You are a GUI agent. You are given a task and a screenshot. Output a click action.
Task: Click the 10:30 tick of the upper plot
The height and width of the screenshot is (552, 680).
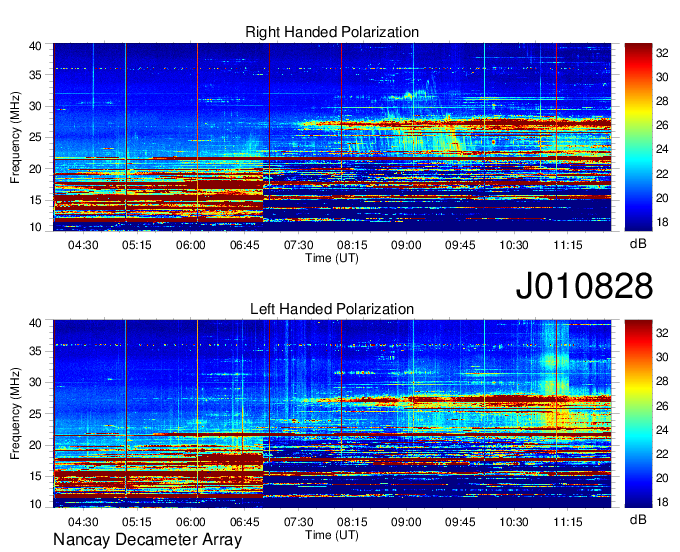click(x=514, y=245)
